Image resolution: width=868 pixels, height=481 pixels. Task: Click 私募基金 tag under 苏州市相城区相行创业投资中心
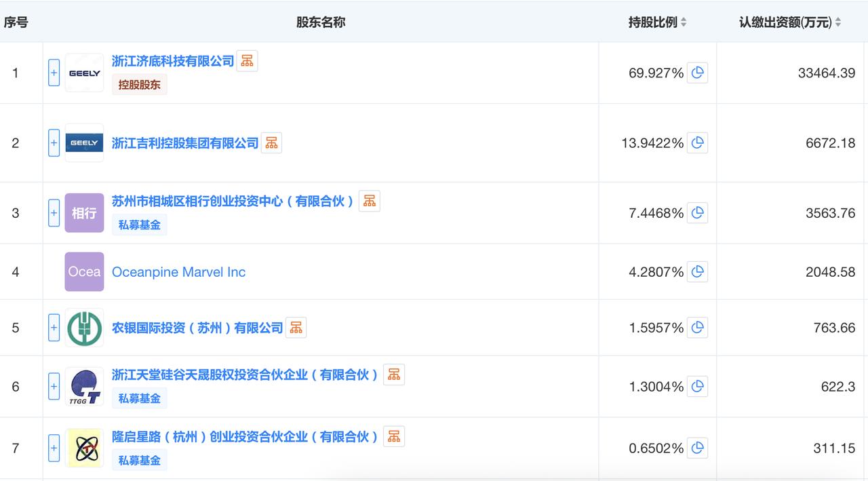[139, 225]
